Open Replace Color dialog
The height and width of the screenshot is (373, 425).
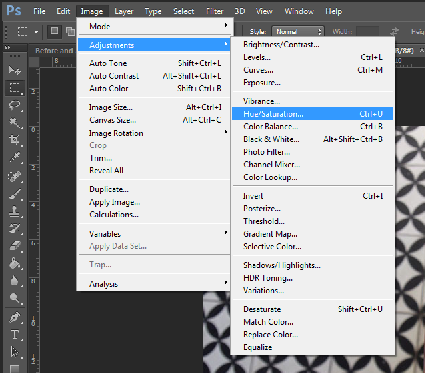pos(313,334)
